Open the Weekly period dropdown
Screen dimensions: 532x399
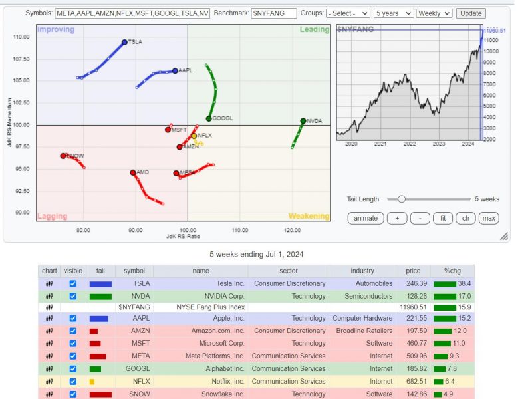[434, 13]
